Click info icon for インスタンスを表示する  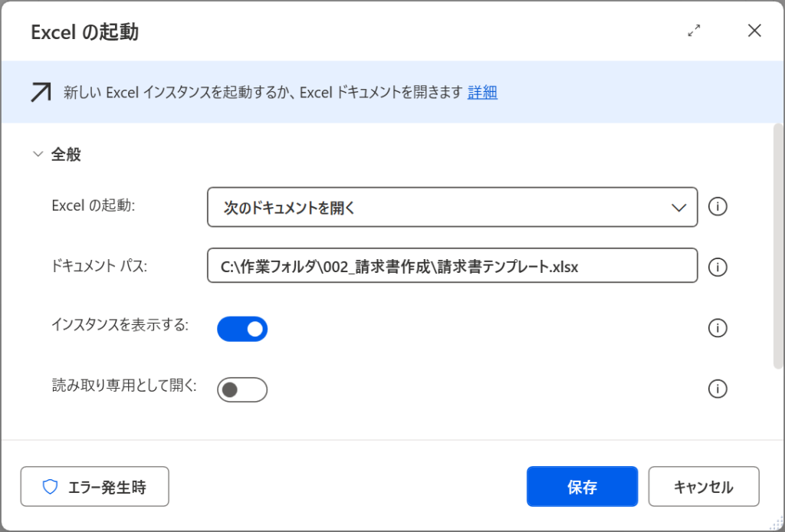[718, 328]
